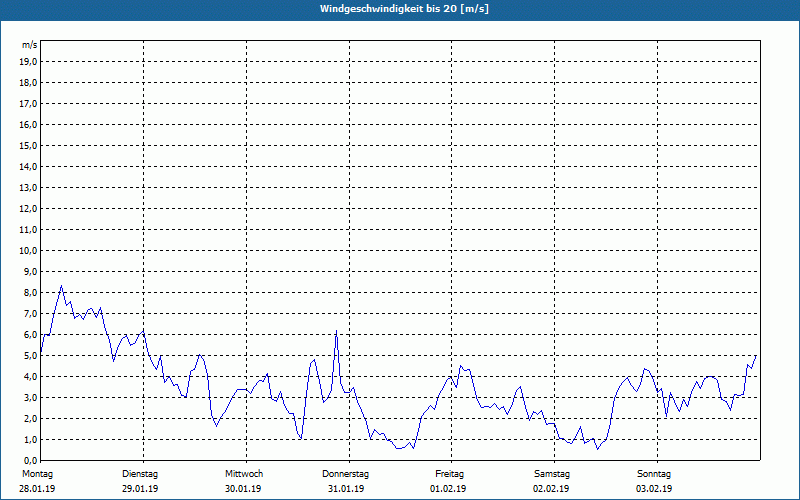Select the y-axis value 1,0
This screenshot has width=800, height=500.
pyautogui.click(x=30, y=439)
